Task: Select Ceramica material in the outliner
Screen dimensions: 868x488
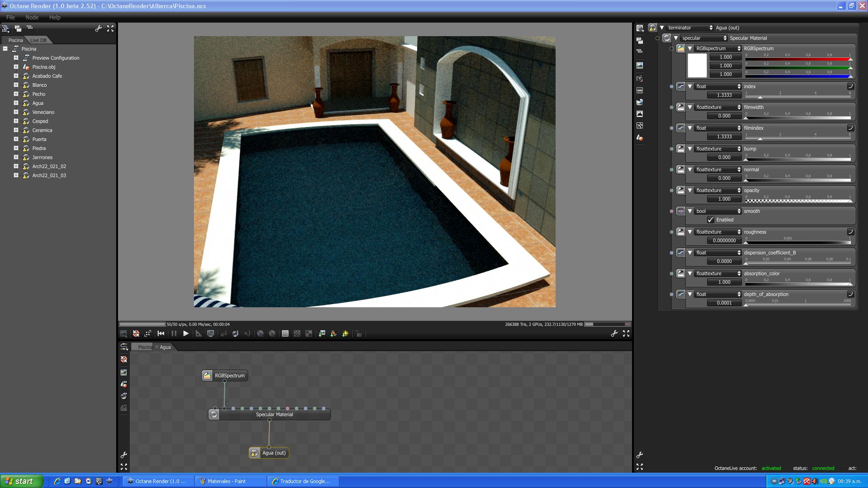Action: point(42,130)
